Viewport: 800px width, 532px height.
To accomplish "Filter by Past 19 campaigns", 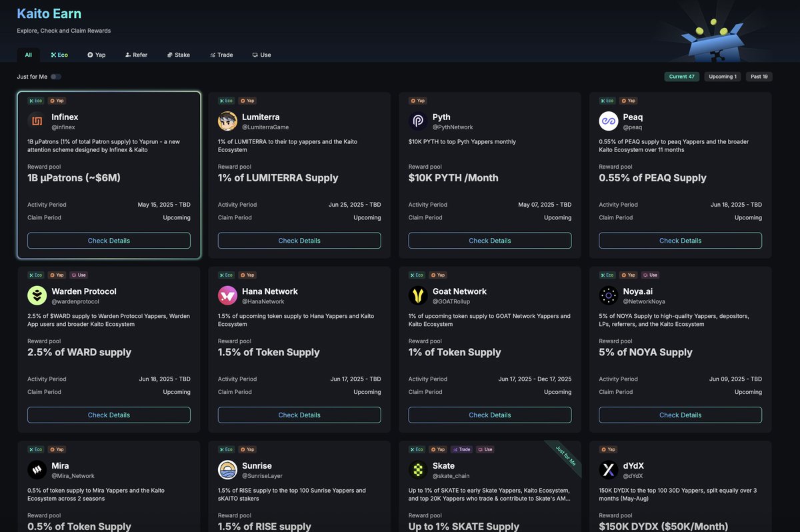I will [759, 77].
